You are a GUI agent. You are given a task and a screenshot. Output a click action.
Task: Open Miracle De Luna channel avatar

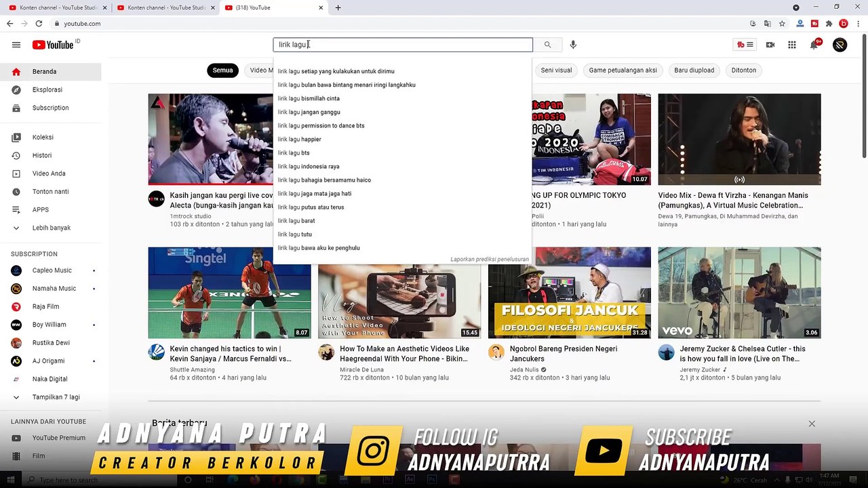coord(327,352)
